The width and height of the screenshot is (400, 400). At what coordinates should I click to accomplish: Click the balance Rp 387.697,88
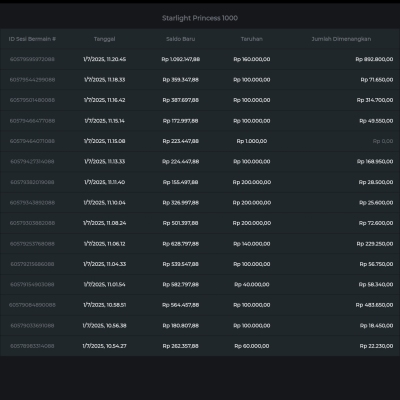pyautogui.click(x=180, y=100)
